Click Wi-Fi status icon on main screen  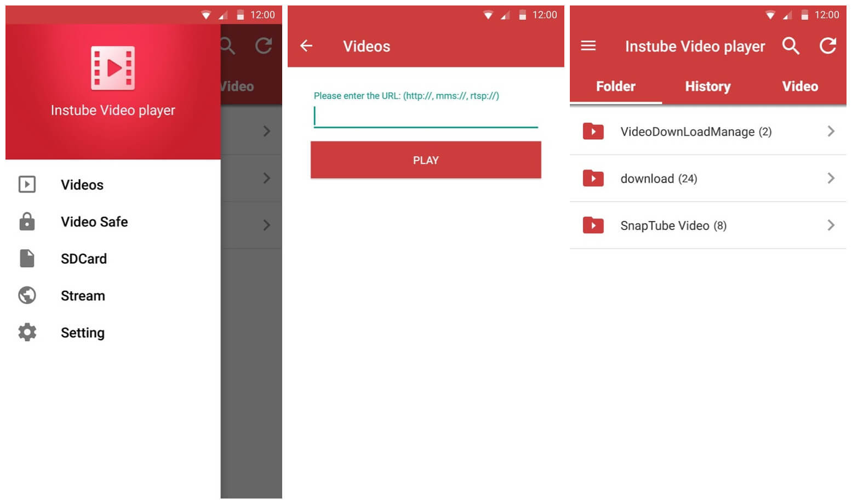click(x=770, y=15)
